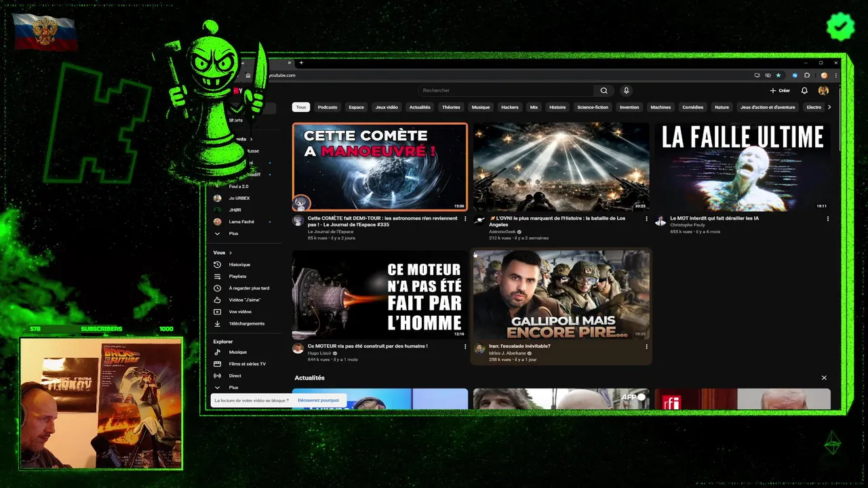868x488 pixels.
Task: Open Téléchargements in sidebar
Action: [246, 323]
